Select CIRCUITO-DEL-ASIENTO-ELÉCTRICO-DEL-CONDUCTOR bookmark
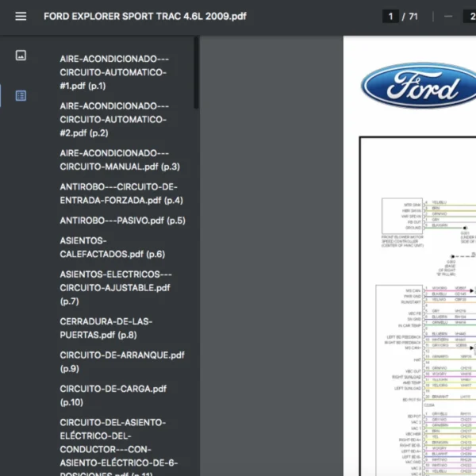Image resolution: width=476 pixels, height=476 pixels. (x=119, y=446)
